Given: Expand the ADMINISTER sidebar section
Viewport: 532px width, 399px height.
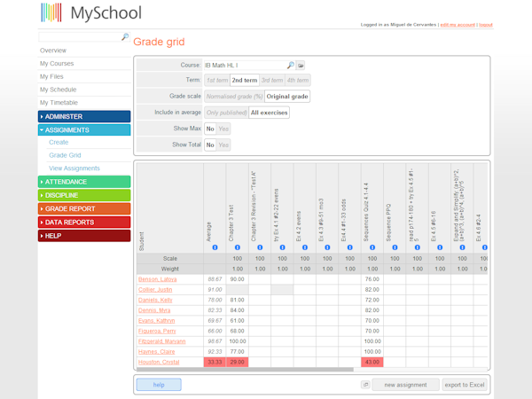Looking at the screenshot, I should pyautogui.click(x=84, y=116).
